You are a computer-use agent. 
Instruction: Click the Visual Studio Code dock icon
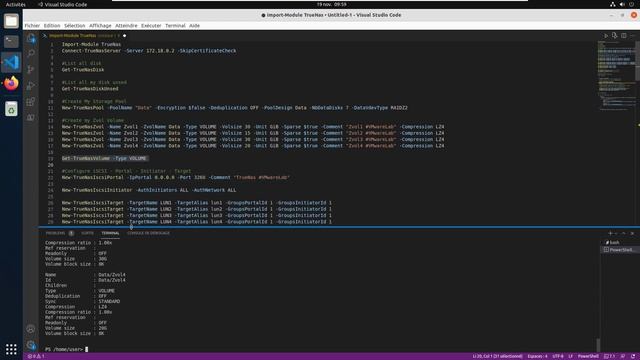click(11, 62)
